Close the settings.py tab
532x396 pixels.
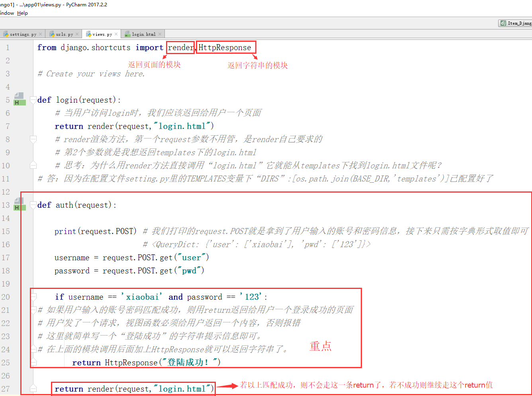[41, 34]
